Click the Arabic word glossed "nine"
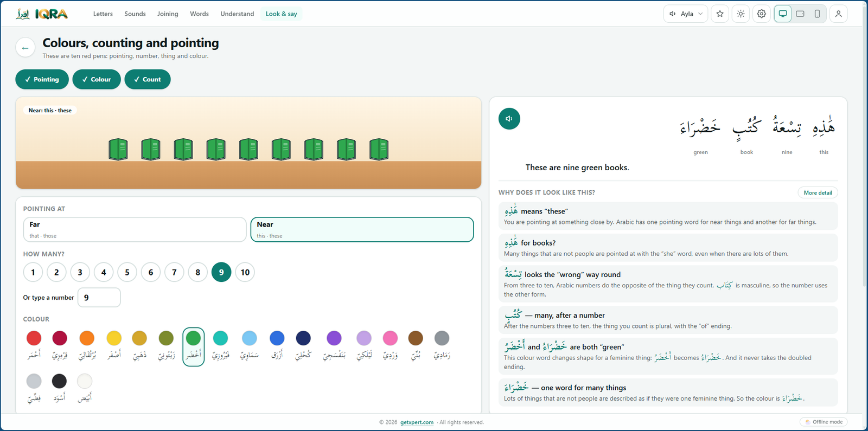The height and width of the screenshot is (431, 868). (x=787, y=128)
